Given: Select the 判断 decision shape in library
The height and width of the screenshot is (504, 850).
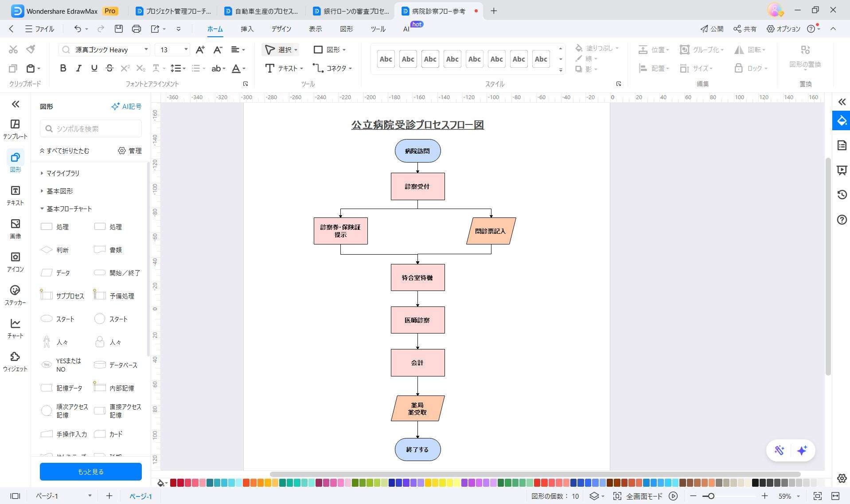Looking at the screenshot, I should click(x=55, y=250).
